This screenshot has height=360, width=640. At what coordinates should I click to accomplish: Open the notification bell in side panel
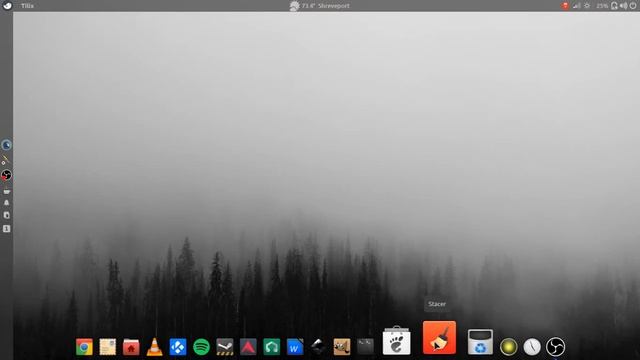coord(7,202)
